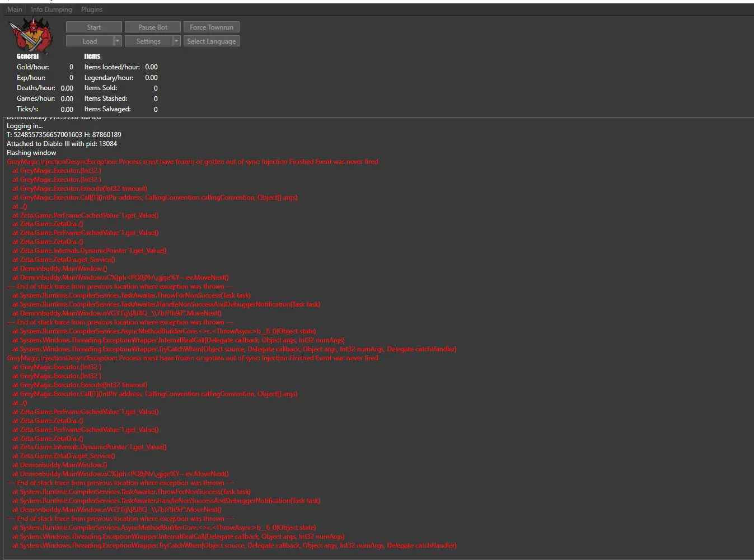The image size is (754, 560).
Task: Click the 'Logging in...' log line
Action: click(x=25, y=126)
